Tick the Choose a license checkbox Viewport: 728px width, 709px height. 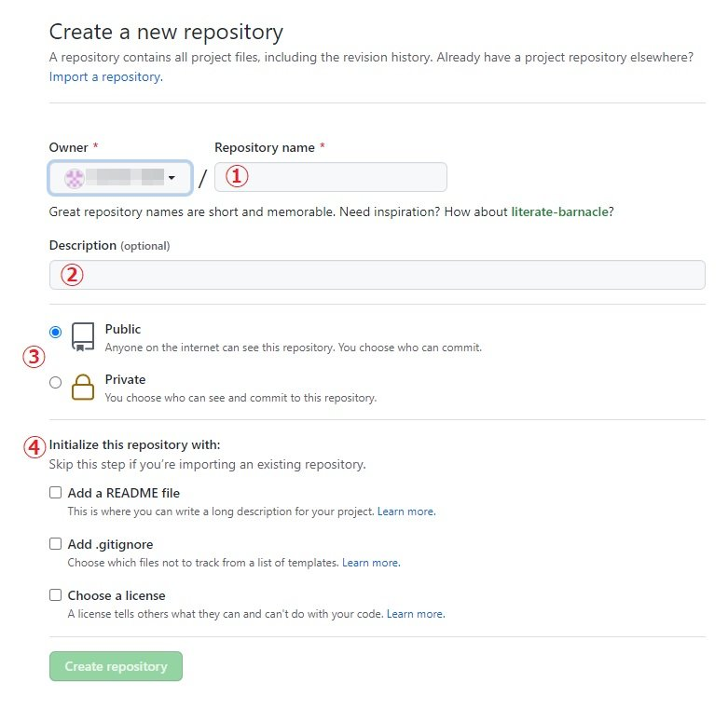tap(56, 595)
